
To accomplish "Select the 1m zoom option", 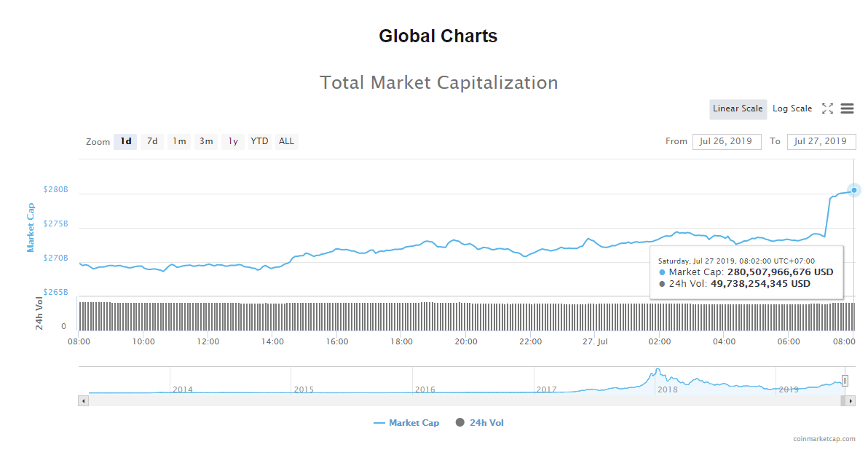I will (179, 142).
